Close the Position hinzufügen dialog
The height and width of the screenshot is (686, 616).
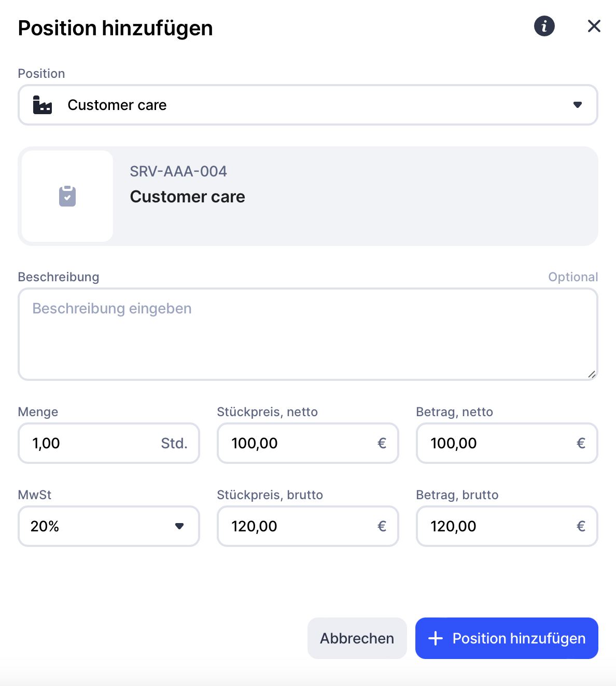coord(594,26)
